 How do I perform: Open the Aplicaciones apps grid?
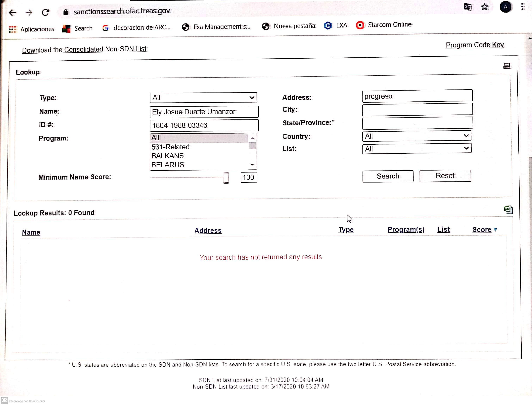click(13, 29)
